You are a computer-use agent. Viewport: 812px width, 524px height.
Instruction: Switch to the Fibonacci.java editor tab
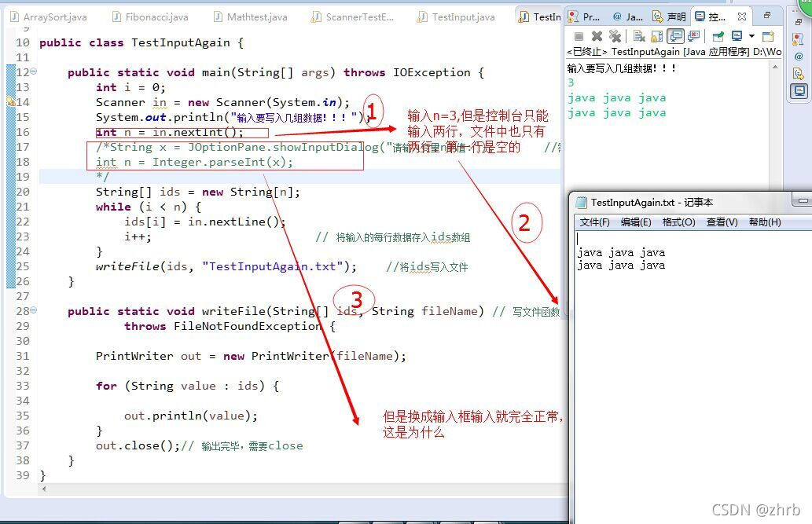tap(150, 17)
